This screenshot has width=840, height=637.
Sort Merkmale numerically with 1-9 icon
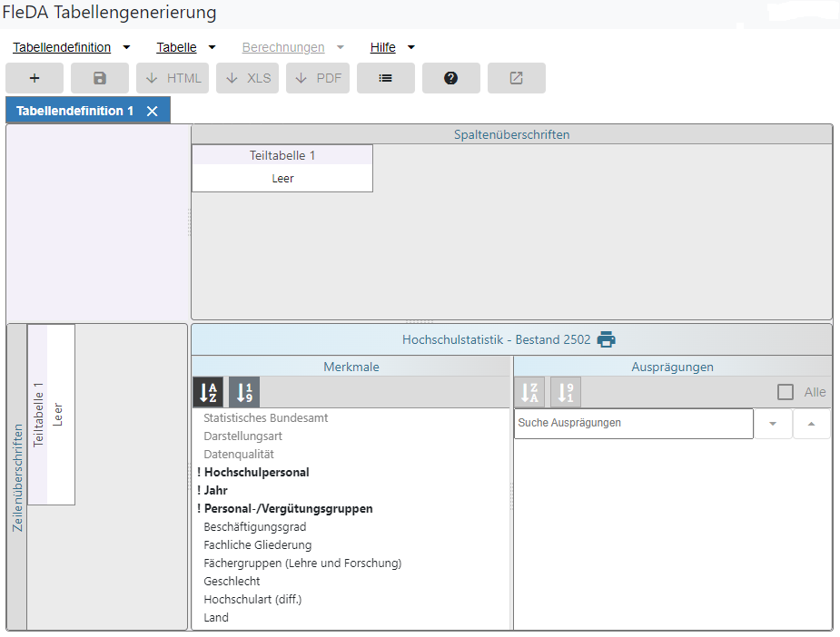(244, 392)
